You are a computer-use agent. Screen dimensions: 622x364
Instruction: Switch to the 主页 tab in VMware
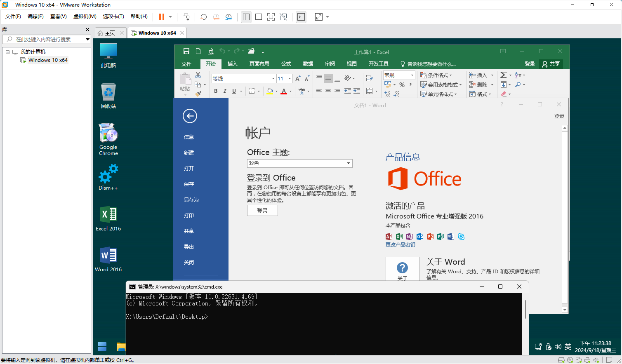pyautogui.click(x=110, y=33)
